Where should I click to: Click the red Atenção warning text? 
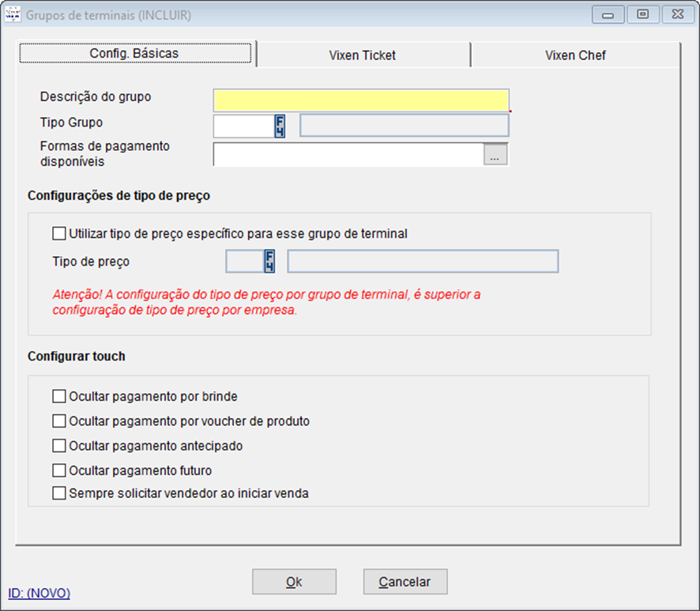point(266,302)
